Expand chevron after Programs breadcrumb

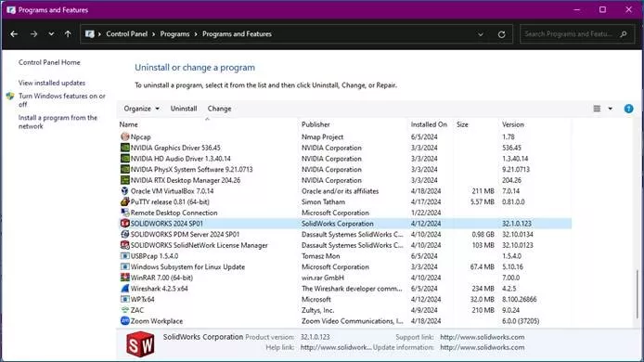click(x=196, y=34)
